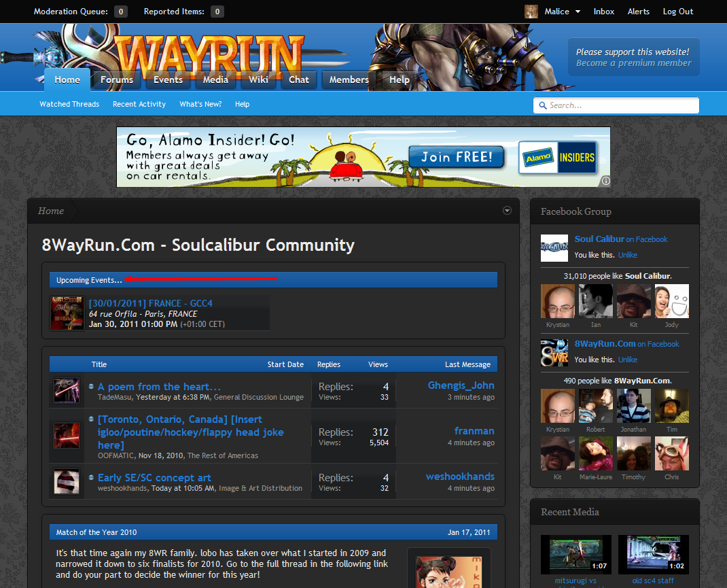Click Help in the sub-navigation bar
The image size is (727, 588).
pos(242,104)
